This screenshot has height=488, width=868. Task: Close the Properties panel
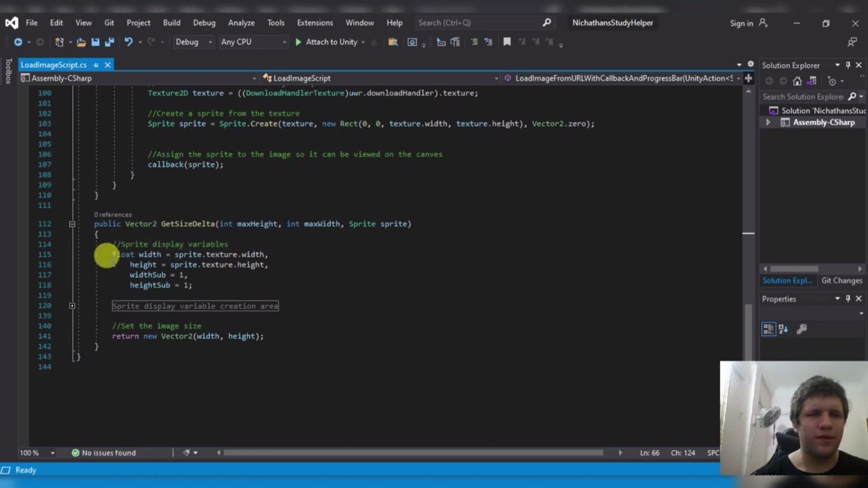pos(859,299)
